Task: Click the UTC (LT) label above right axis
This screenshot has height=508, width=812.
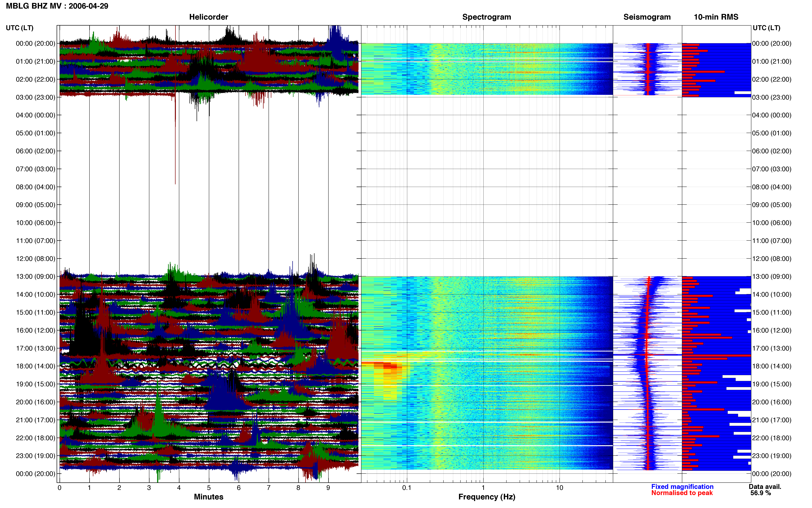Action: (x=766, y=28)
